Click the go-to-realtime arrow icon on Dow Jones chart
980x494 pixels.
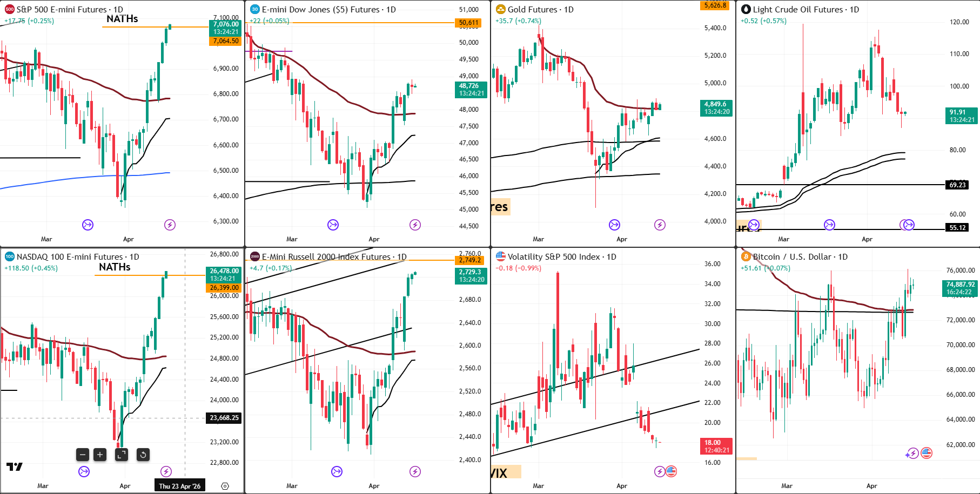click(332, 225)
